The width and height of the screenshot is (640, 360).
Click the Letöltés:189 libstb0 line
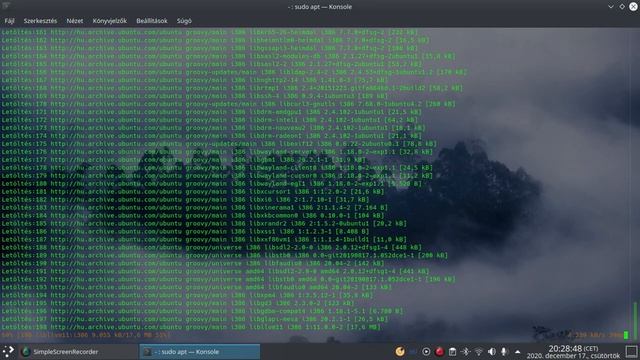click(x=224, y=255)
